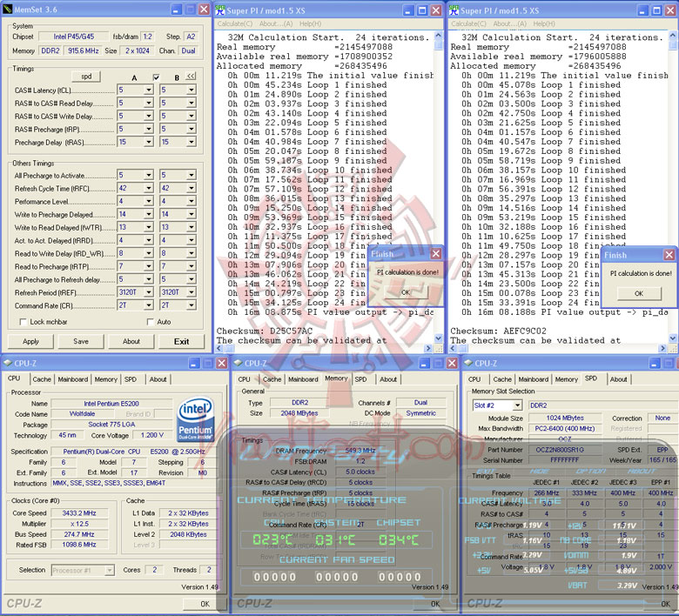The height and width of the screenshot is (616, 679).
Task: Open RAS# to CAS# Read Delay channel A dropdown
Action: click(149, 103)
